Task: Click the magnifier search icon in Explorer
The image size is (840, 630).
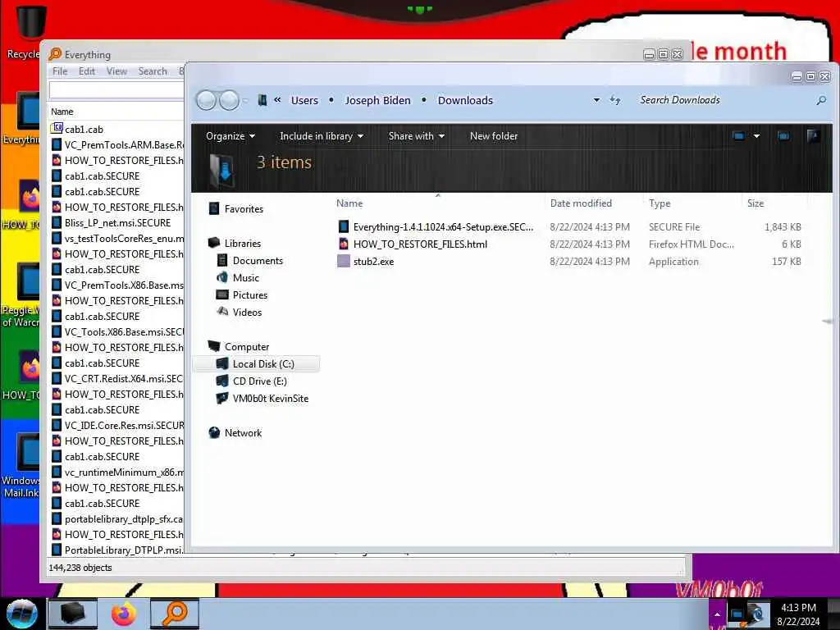Action: pos(821,100)
